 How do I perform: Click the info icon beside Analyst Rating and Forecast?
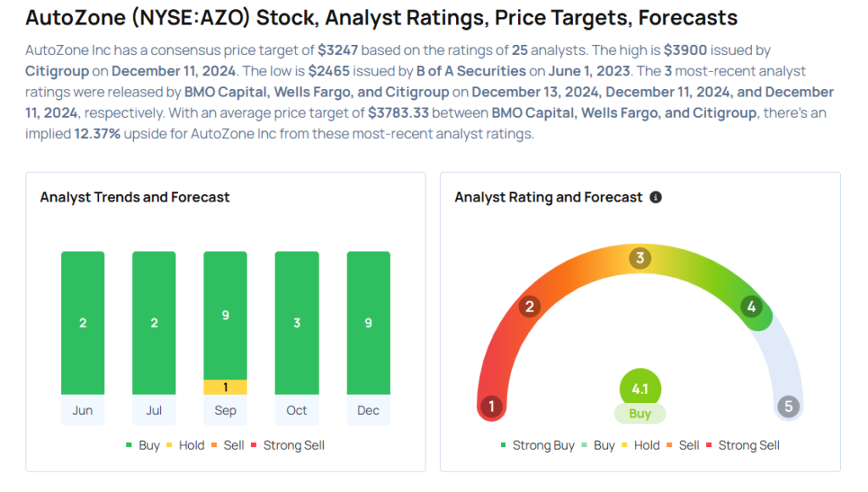point(655,197)
